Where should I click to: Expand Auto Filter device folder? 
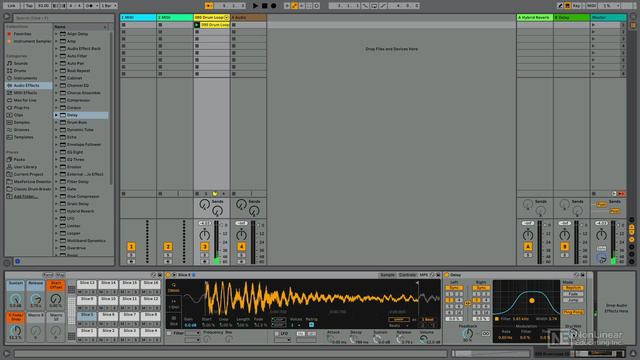click(x=56, y=56)
